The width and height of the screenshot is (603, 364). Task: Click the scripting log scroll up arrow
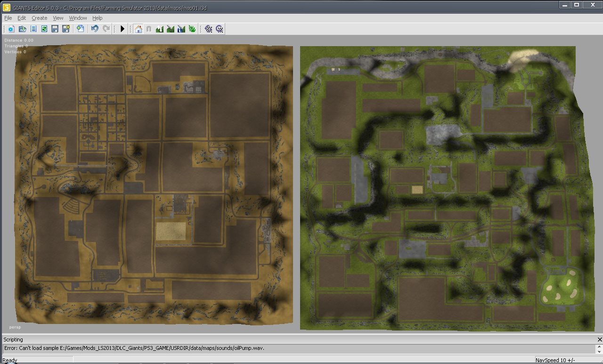point(599,347)
